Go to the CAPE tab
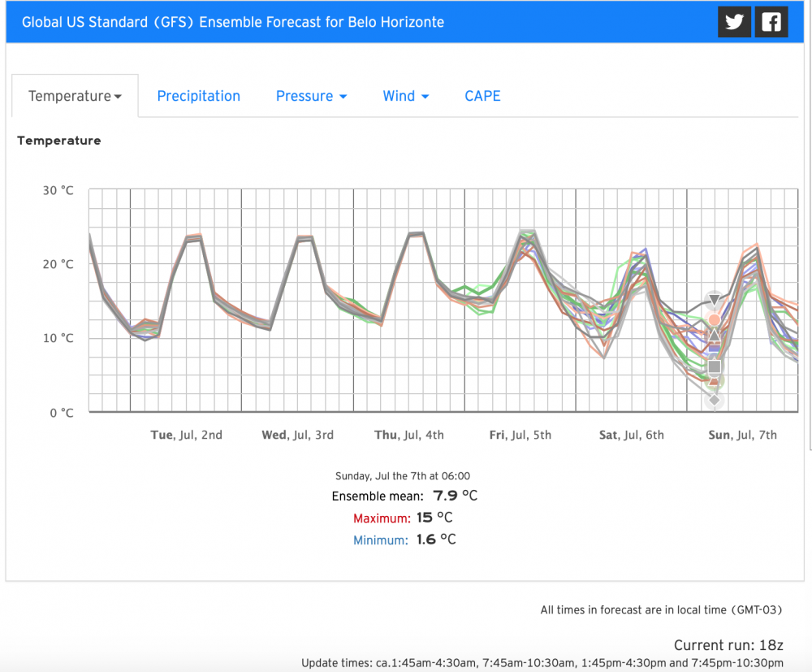 tap(482, 96)
